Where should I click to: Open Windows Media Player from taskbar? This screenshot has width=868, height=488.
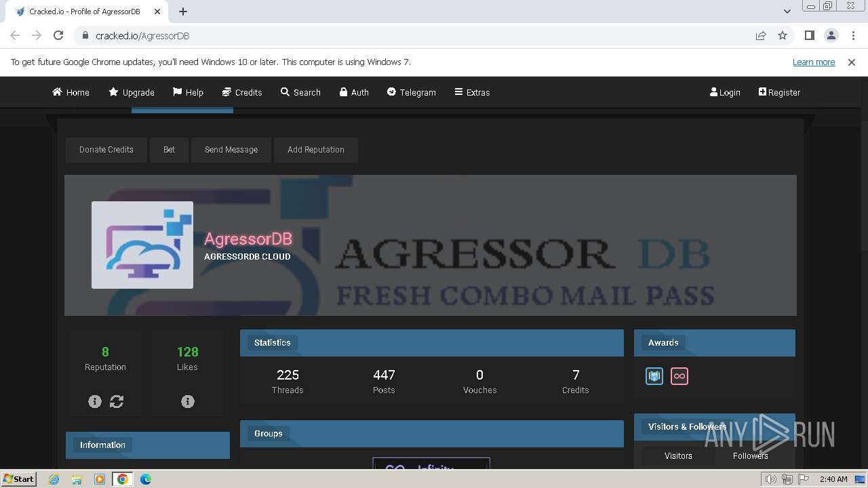[100, 479]
